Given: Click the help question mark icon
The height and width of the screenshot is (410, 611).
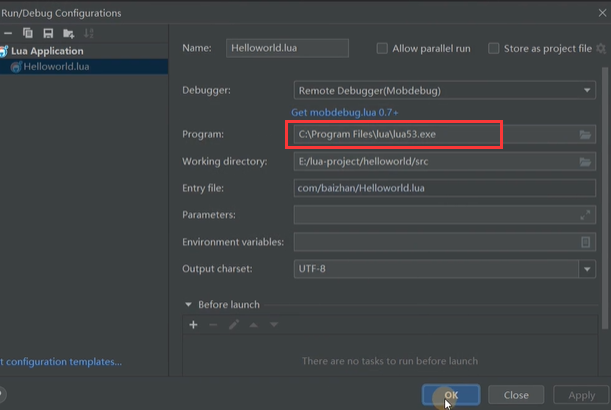Looking at the screenshot, I should pyautogui.click(x=2, y=394).
